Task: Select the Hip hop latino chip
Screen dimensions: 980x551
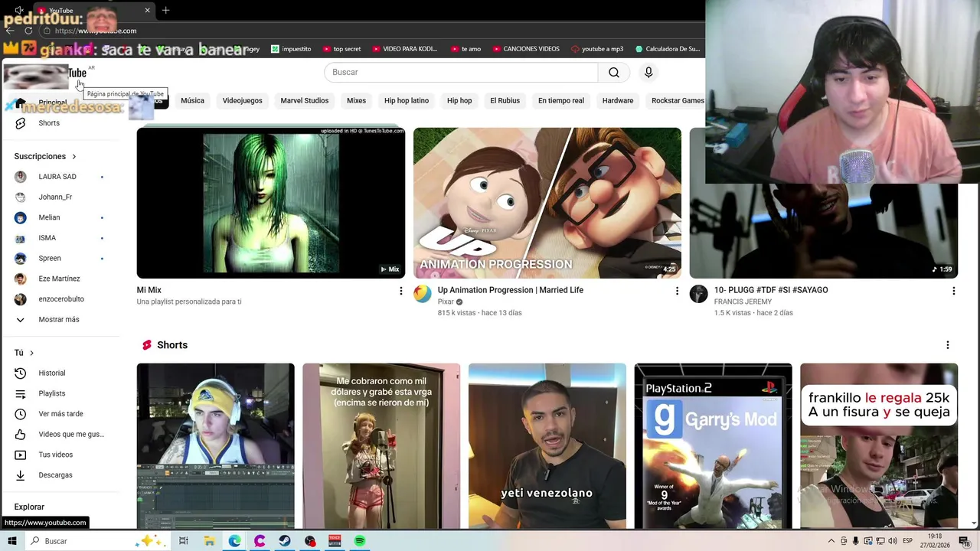Action: (x=407, y=100)
